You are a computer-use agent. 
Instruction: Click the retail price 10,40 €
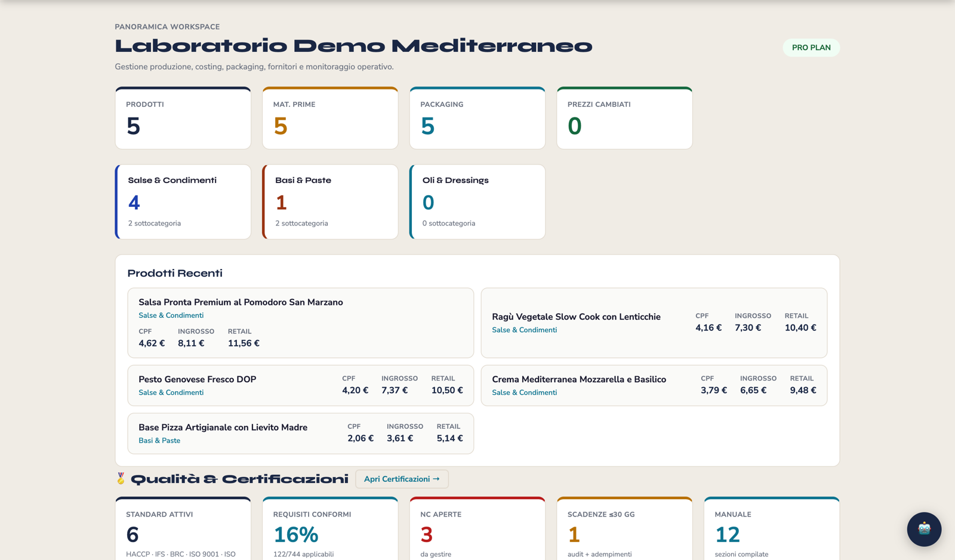click(x=800, y=328)
